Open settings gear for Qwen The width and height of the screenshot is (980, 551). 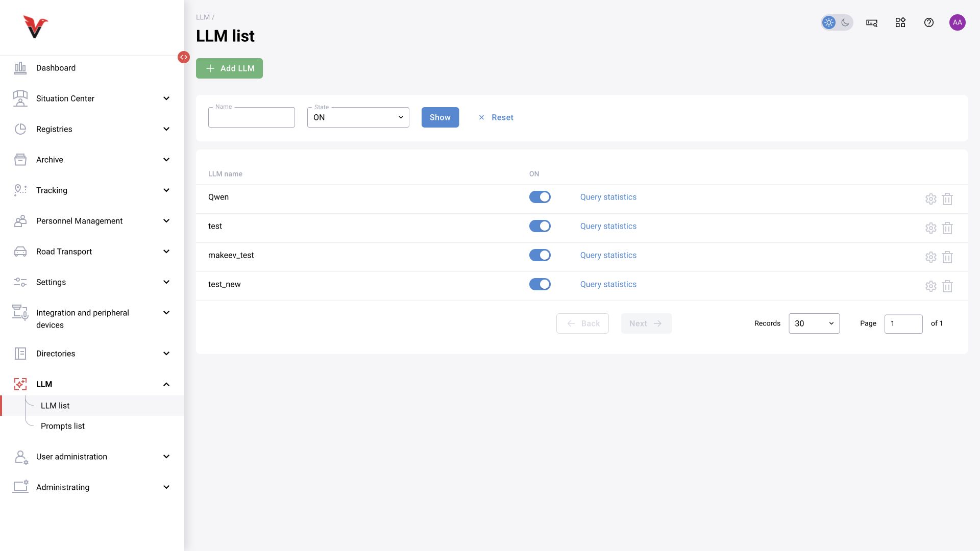pyautogui.click(x=931, y=199)
